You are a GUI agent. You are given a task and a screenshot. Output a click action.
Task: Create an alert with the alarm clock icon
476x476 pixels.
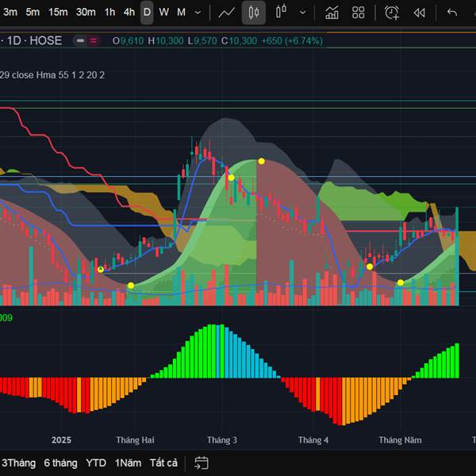click(x=392, y=13)
